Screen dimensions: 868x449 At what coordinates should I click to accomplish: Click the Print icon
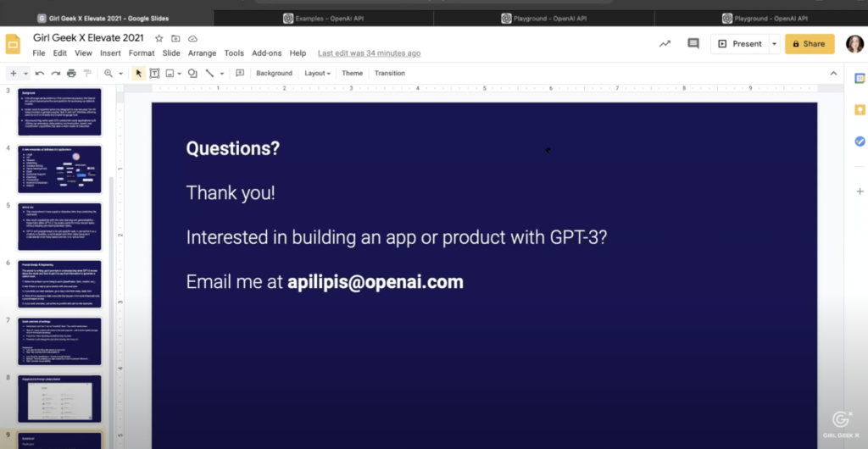tap(71, 73)
